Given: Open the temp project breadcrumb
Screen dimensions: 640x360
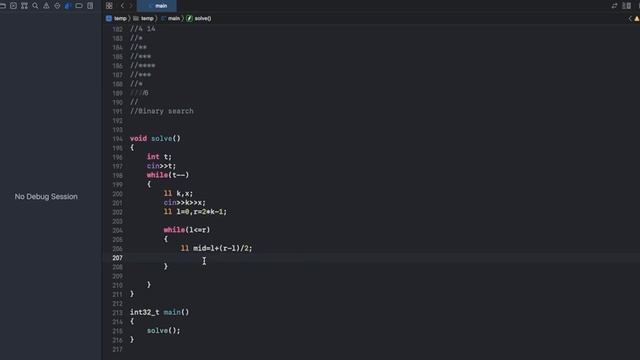Looking at the screenshot, I should pos(116,18).
